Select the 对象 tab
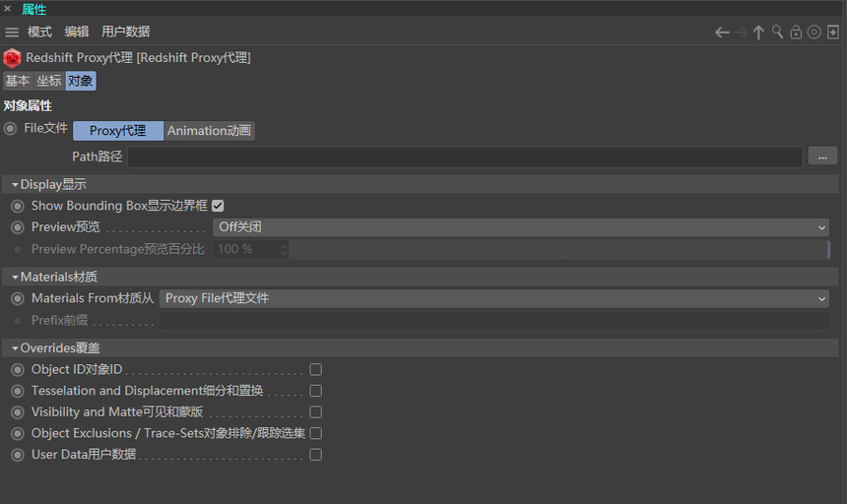847x504 pixels. coord(81,81)
